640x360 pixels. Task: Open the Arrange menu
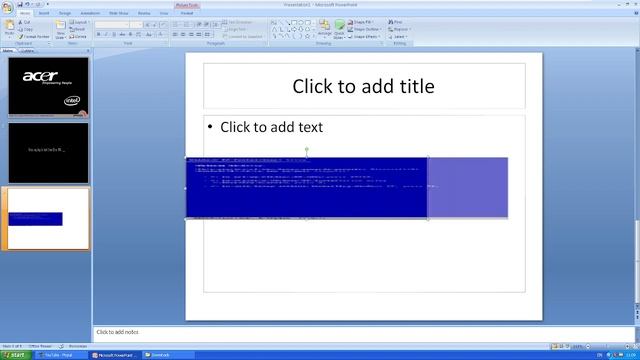325,29
